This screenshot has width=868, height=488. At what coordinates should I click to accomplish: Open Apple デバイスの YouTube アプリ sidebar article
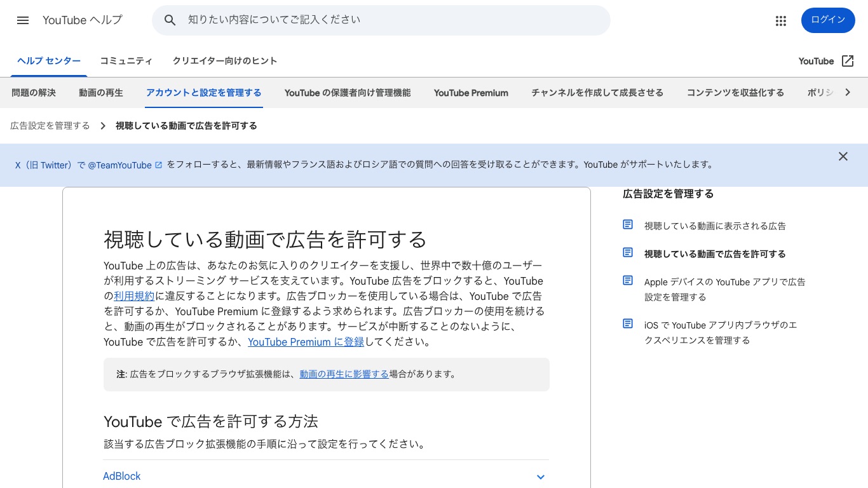(x=724, y=290)
